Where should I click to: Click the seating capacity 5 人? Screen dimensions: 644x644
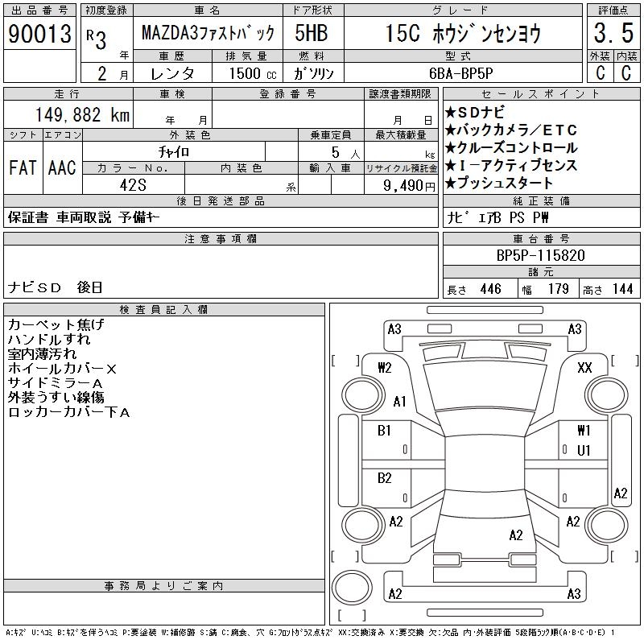click(x=345, y=153)
